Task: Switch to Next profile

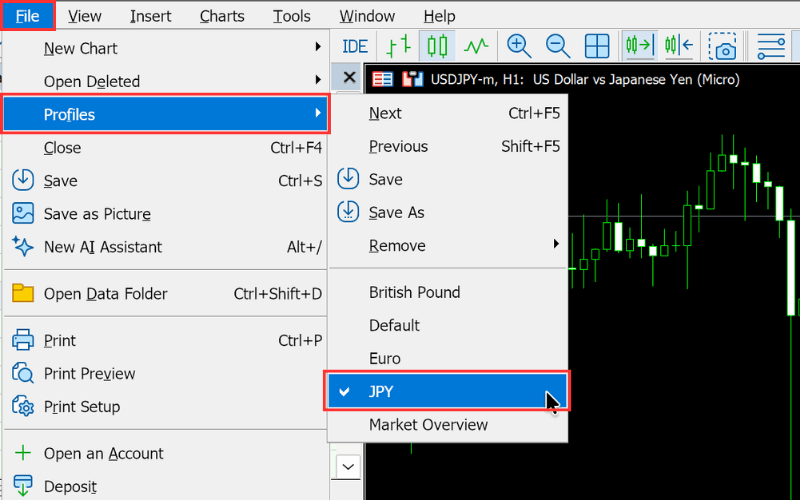Action: (447, 113)
